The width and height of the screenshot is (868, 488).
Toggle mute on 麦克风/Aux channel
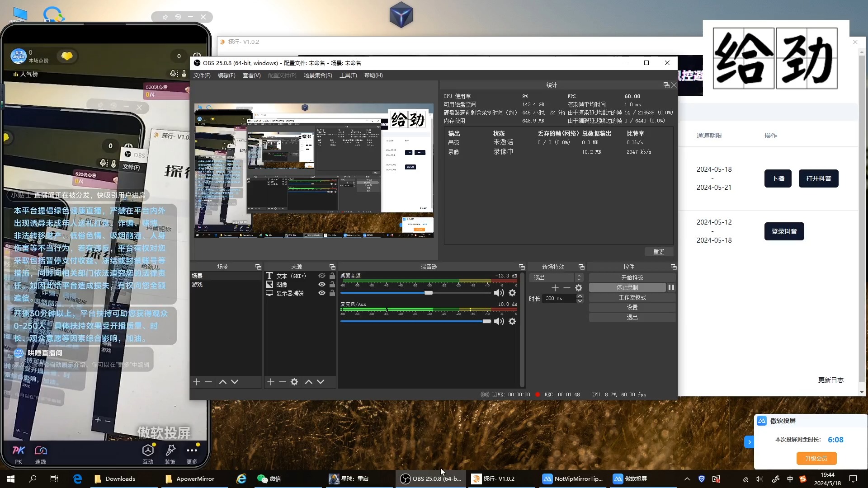499,321
